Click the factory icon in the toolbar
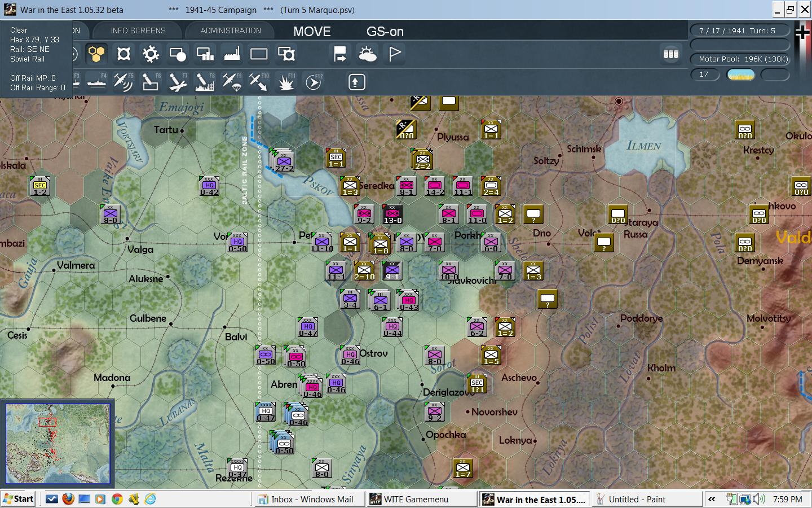812x508 pixels. 232,54
